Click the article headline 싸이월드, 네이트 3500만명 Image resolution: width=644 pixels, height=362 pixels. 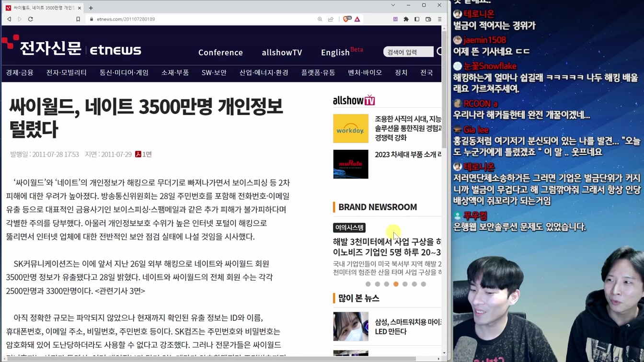point(146,118)
